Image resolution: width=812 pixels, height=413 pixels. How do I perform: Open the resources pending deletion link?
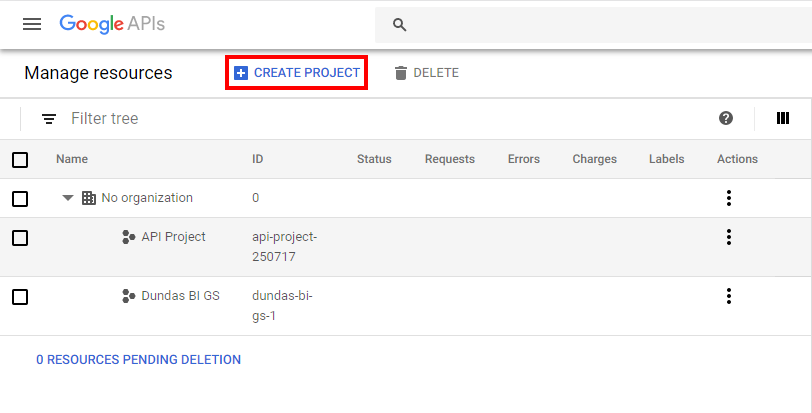tap(138, 360)
